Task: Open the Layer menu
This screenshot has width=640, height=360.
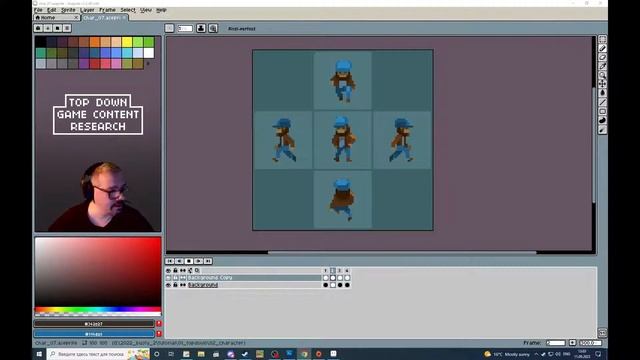Action: (x=87, y=10)
